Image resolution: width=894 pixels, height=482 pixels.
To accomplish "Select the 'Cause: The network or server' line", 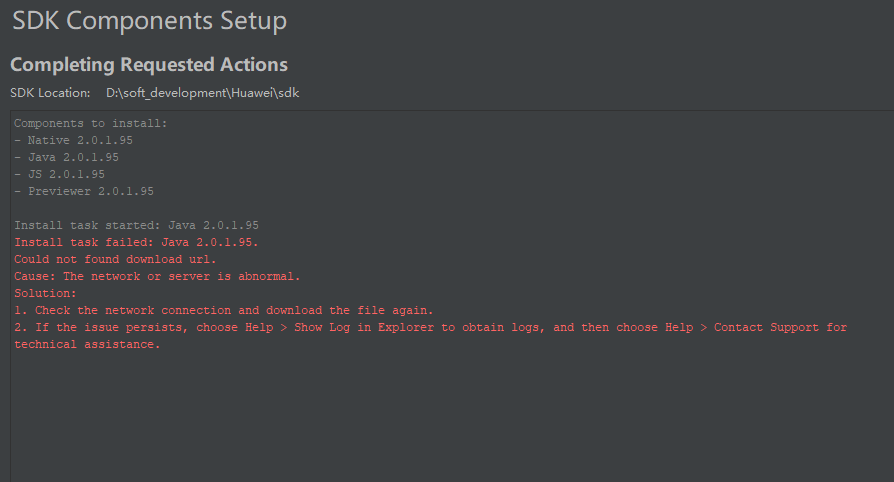I will tap(157, 276).
